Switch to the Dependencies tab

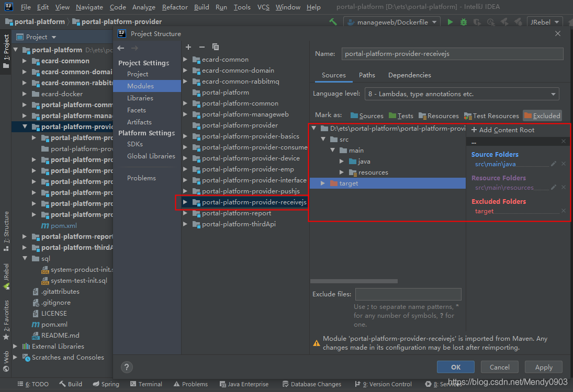click(409, 75)
